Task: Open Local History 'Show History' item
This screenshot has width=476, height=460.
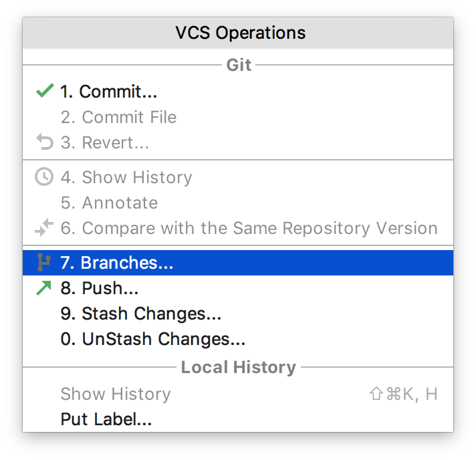Action: tap(238, 394)
